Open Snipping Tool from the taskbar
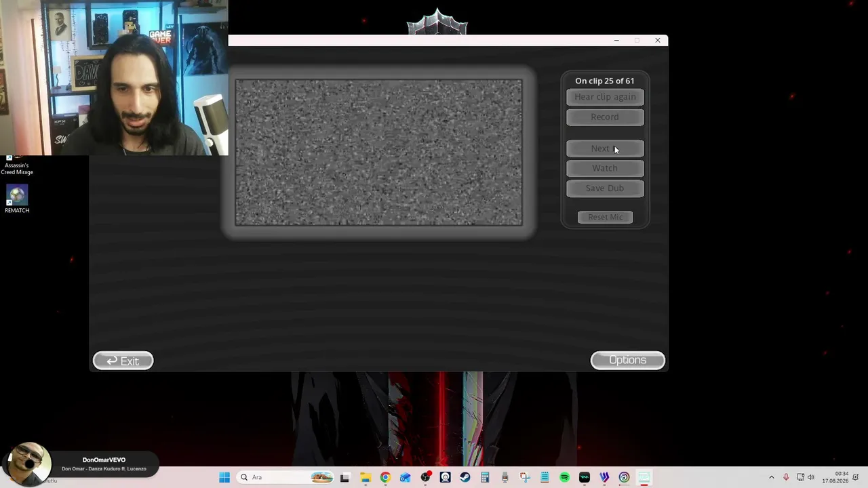This screenshot has height=488, width=868. click(x=525, y=477)
